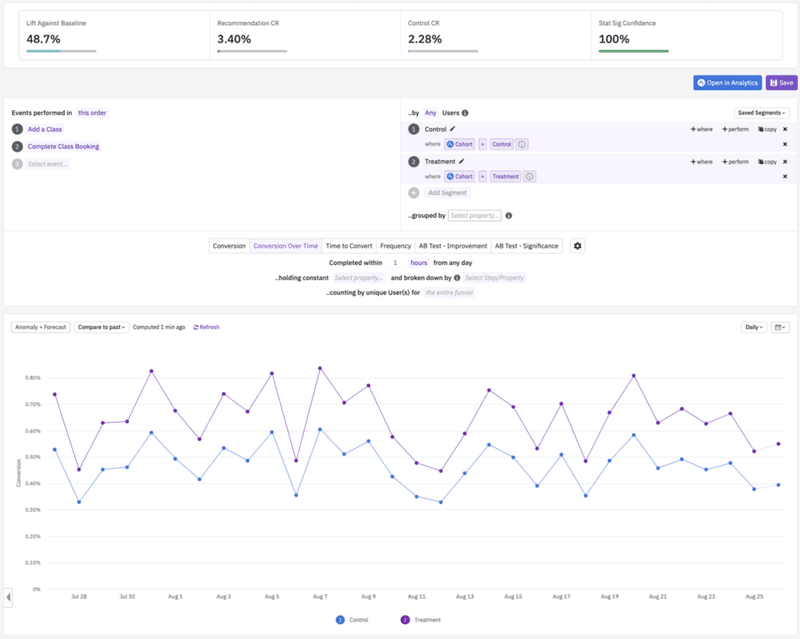Open the chart settings gear icon
Viewport: 800px width, 639px height.
(577, 246)
